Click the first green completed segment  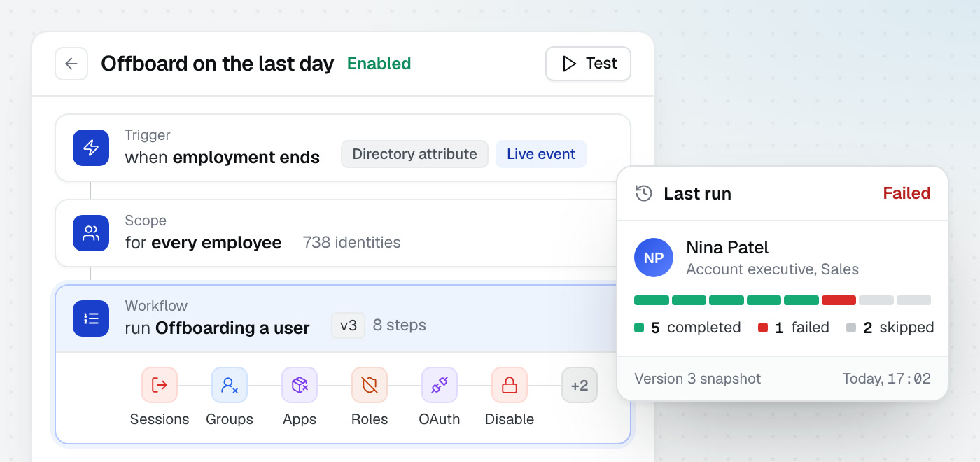point(652,300)
